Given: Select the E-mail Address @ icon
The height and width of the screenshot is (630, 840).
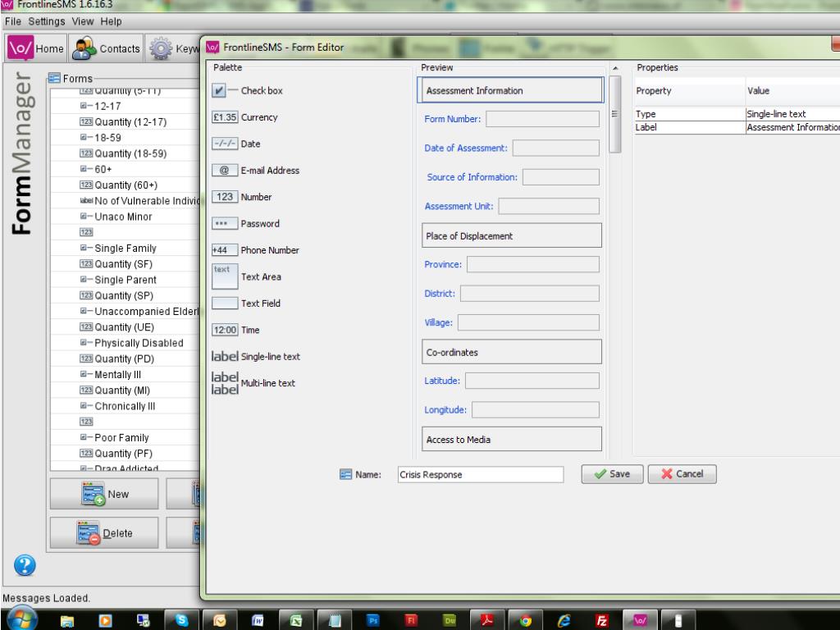Looking at the screenshot, I should coord(225,171).
